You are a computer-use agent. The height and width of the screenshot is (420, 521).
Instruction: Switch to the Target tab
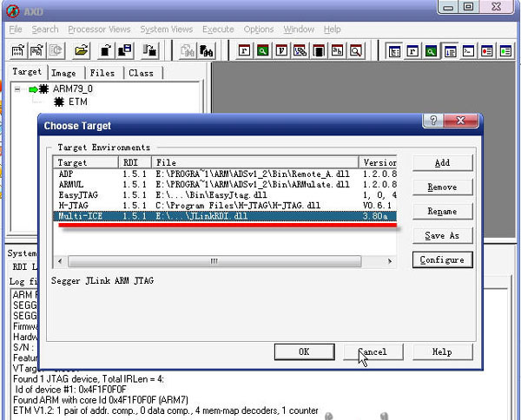click(27, 72)
